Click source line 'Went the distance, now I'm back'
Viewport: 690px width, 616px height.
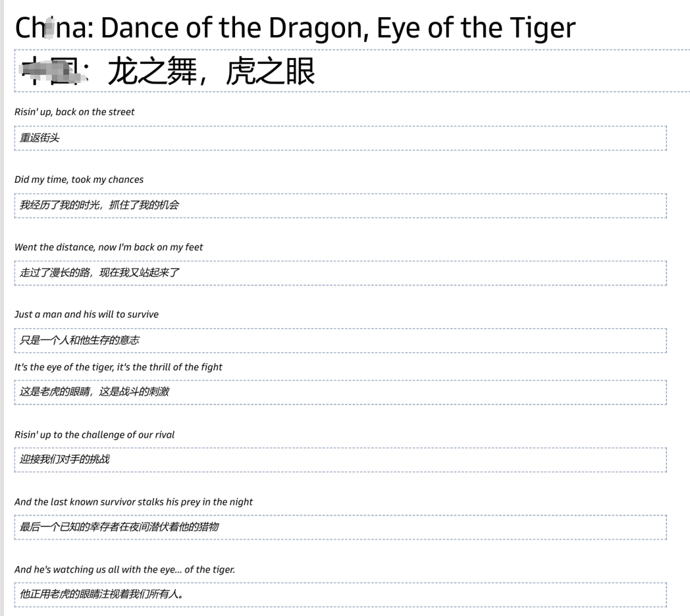pyautogui.click(x=109, y=247)
